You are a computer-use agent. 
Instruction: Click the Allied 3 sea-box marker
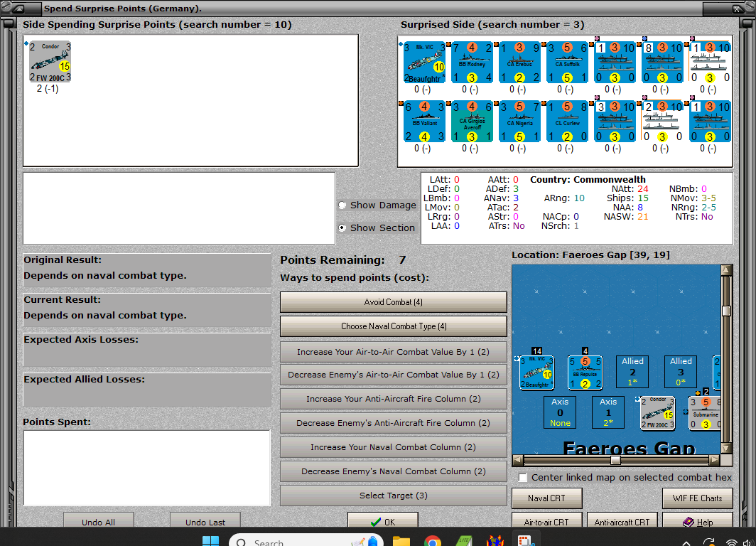[x=681, y=372]
